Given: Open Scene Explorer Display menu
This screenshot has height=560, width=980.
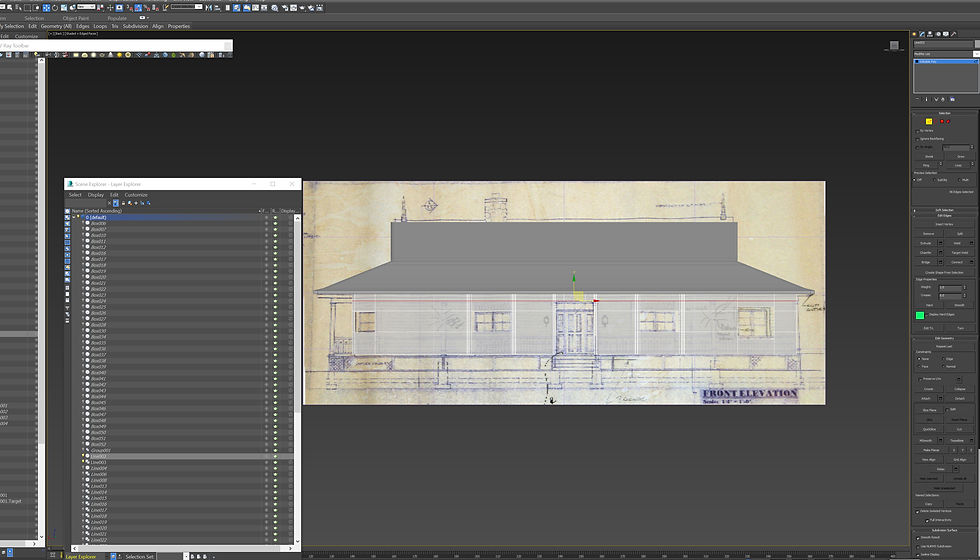Looking at the screenshot, I should pyautogui.click(x=96, y=195).
